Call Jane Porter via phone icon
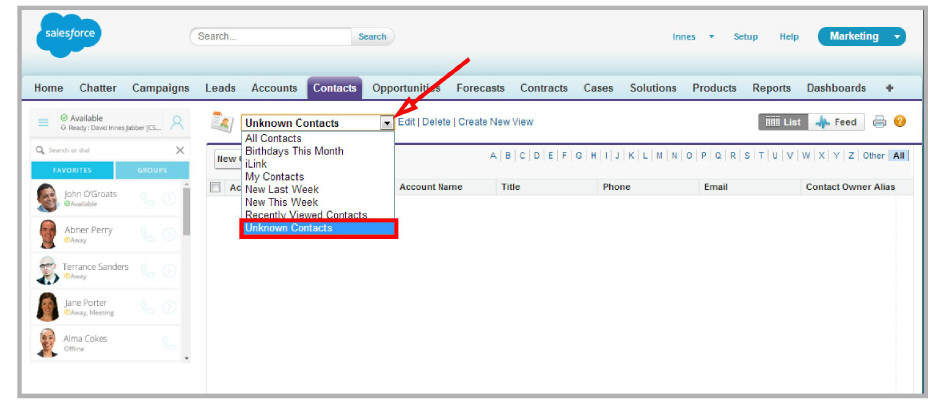 click(148, 307)
